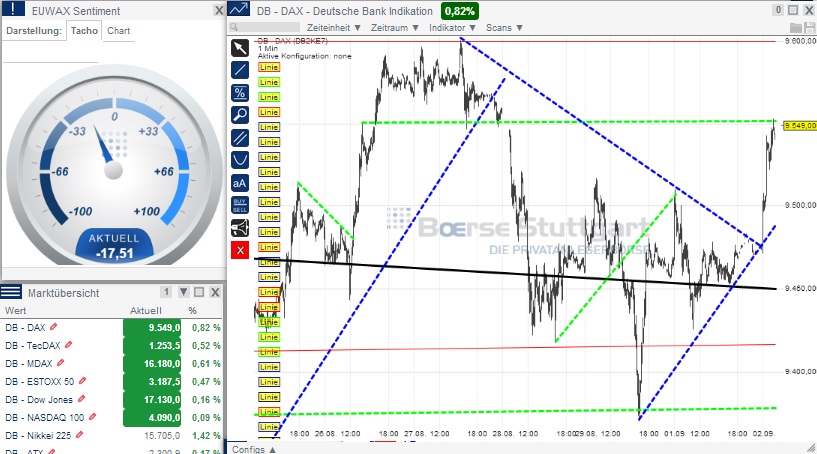Select the DB - DAX row name
Viewport: 817px width, 454px height.
25,327
